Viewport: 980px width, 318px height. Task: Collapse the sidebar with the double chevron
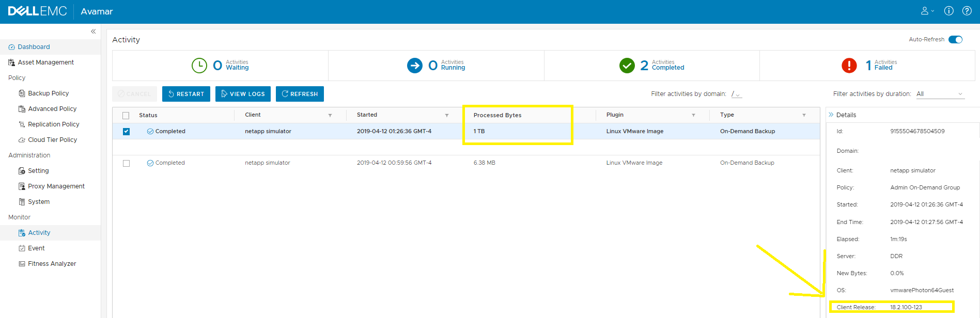click(x=94, y=31)
